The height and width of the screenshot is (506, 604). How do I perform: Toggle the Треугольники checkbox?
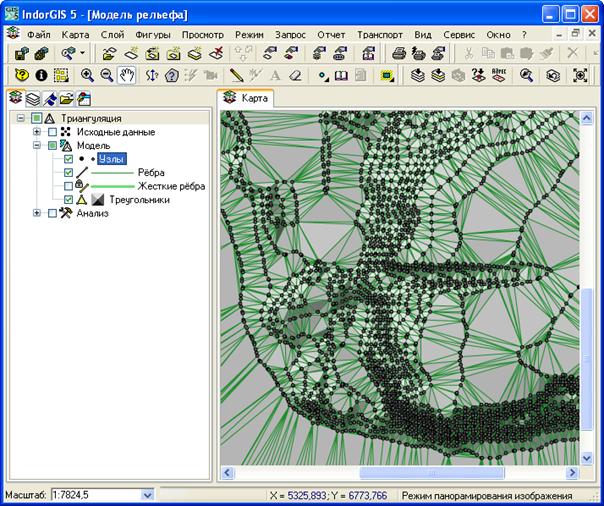coord(68,200)
